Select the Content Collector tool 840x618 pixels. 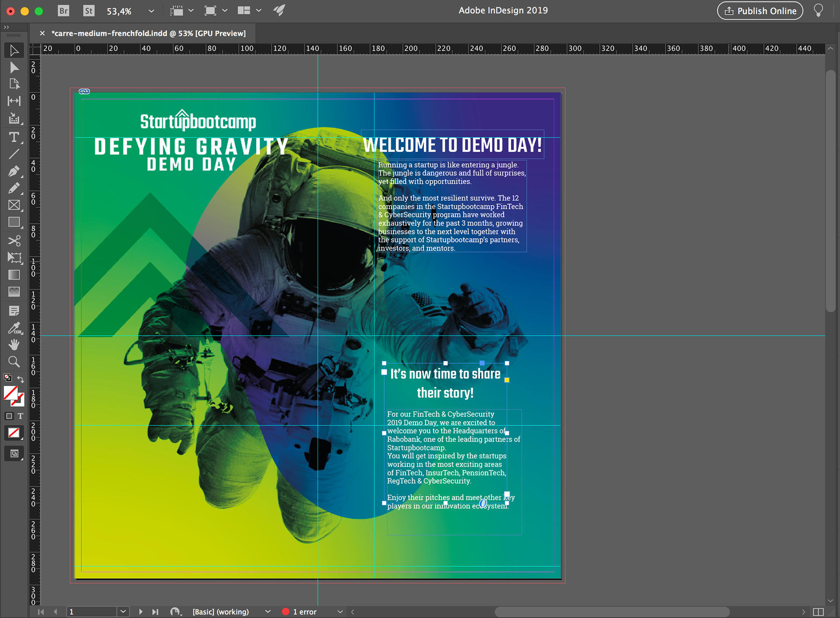[14, 118]
